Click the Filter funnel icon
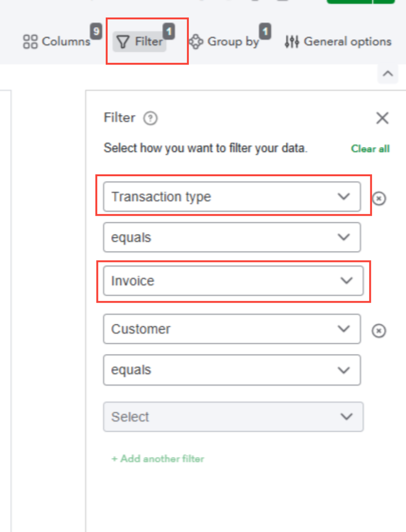Image resolution: width=406 pixels, height=532 pixels. coord(123,42)
